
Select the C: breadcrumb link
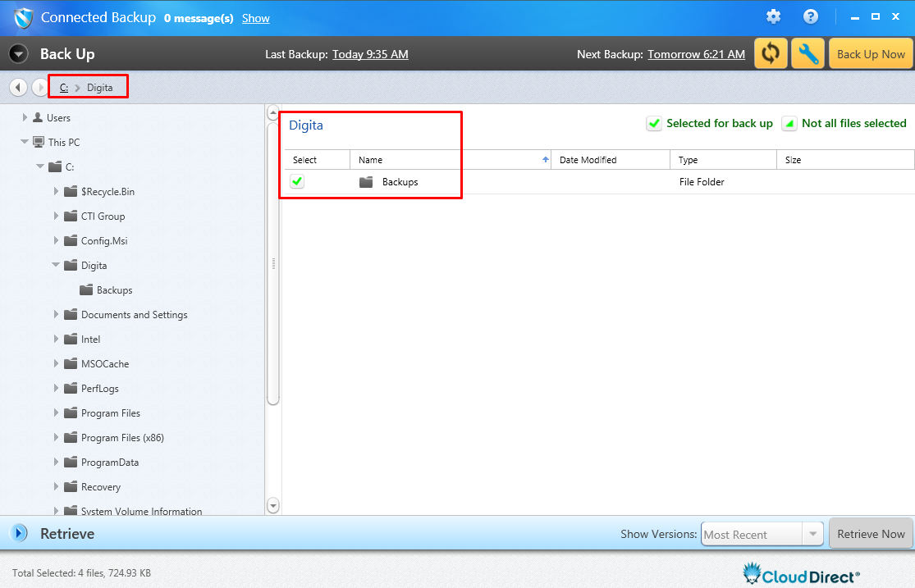click(x=64, y=87)
